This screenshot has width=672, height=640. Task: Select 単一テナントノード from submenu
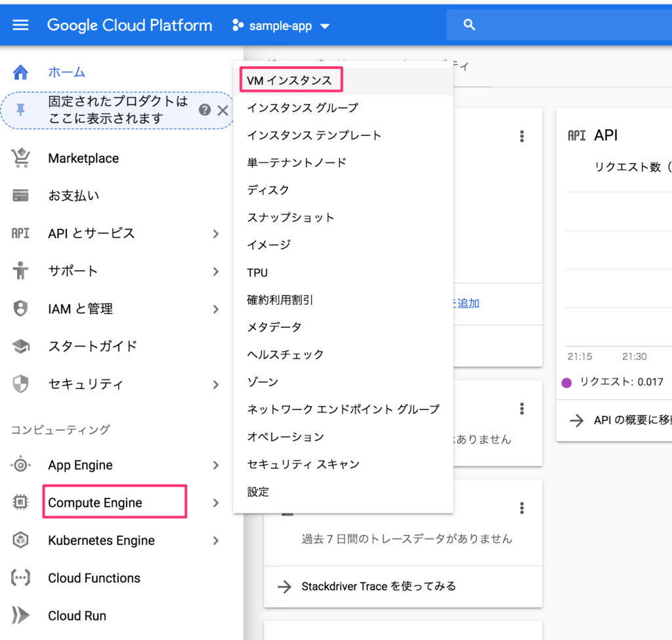(343, 163)
